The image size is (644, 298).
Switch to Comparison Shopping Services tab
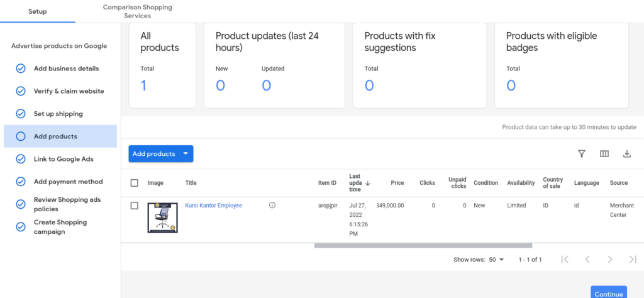tap(138, 11)
